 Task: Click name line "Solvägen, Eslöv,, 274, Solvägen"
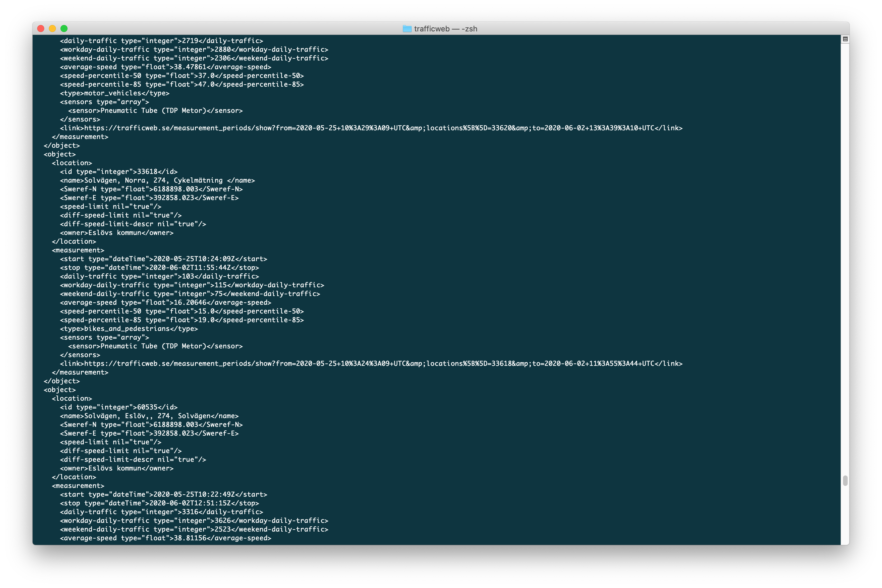pyautogui.click(x=149, y=416)
